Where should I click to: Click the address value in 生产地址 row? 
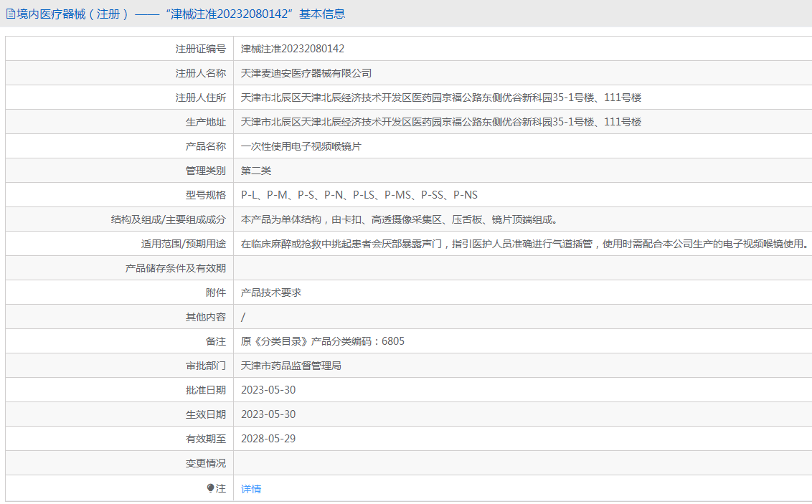(x=440, y=122)
